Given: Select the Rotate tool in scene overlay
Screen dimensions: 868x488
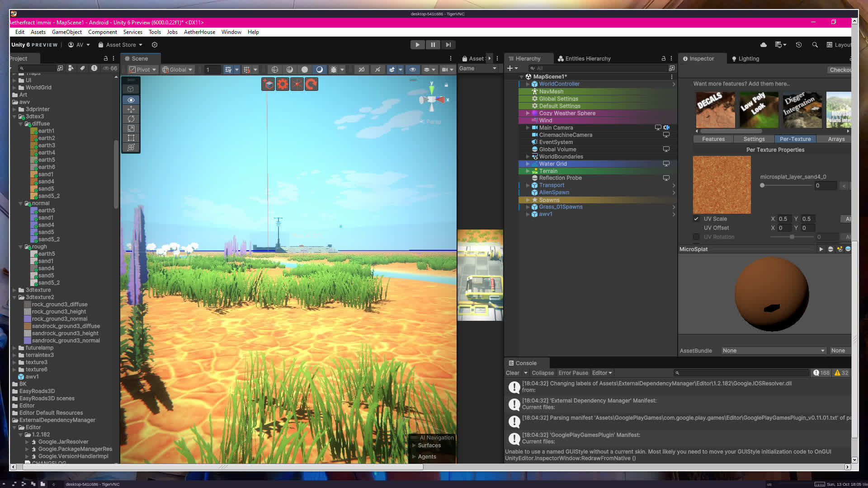Looking at the screenshot, I should point(131,119).
